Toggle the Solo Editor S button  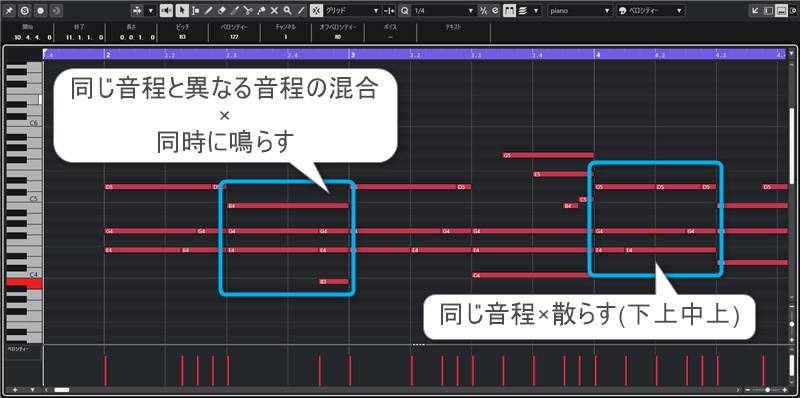(26, 10)
